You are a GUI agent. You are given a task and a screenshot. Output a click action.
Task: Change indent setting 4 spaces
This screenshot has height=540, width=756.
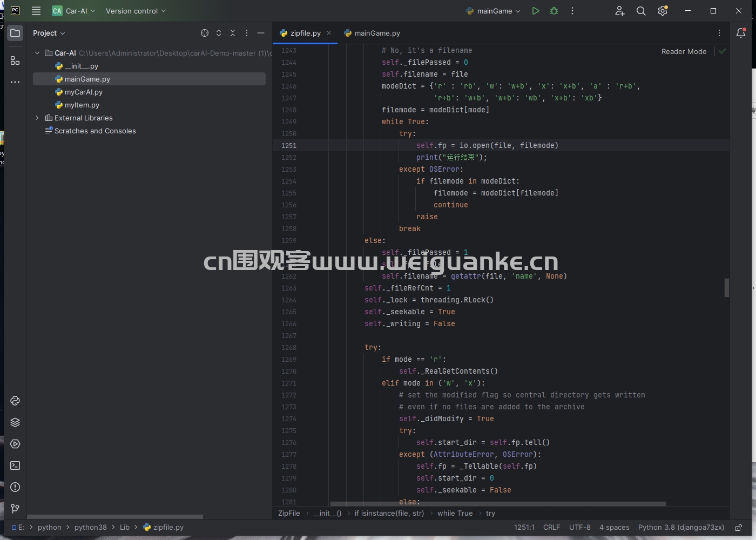pos(614,527)
